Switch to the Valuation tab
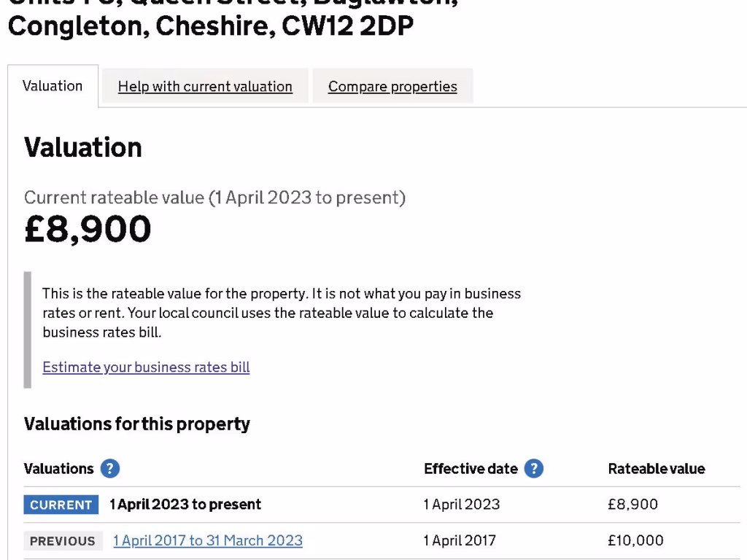Screen dimensions: 747x560 click(53, 86)
